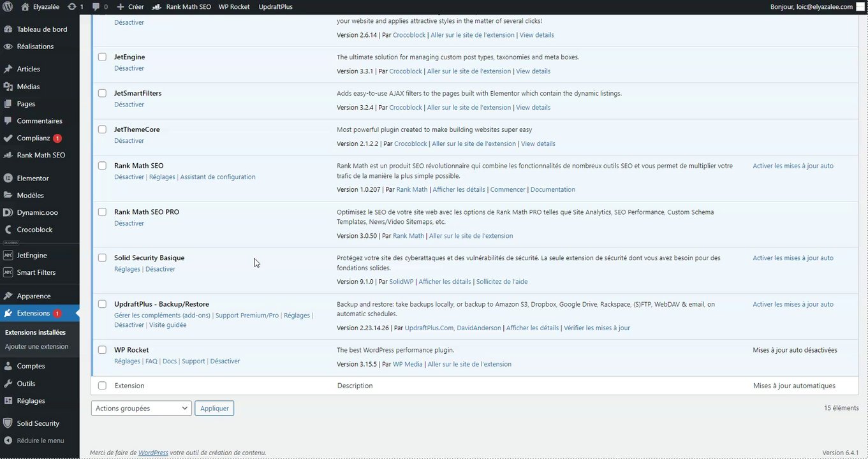Click the user avatar in admin bar
The width and height of the screenshot is (868, 459).
tap(860, 6)
